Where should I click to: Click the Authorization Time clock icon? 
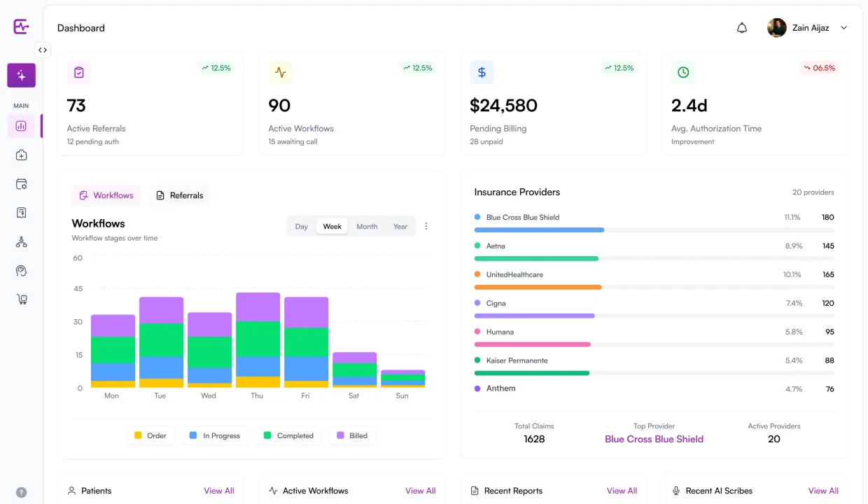683,72
